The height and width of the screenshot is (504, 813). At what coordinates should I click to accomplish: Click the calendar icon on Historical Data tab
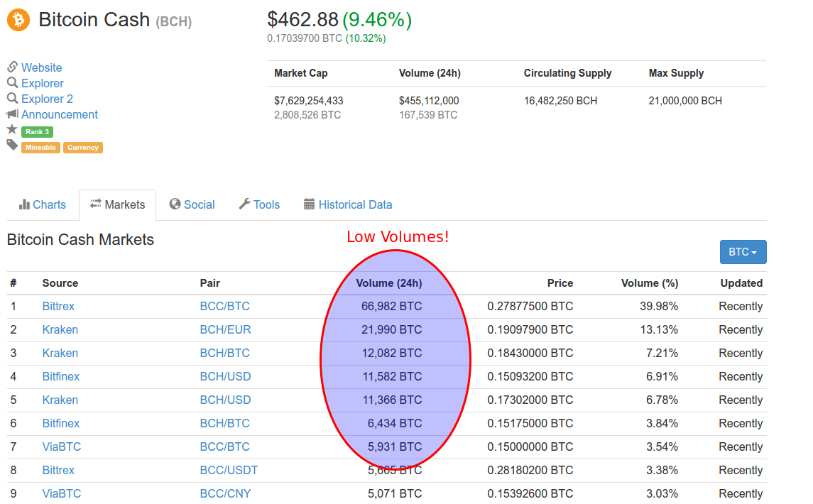(x=309, y=204)
